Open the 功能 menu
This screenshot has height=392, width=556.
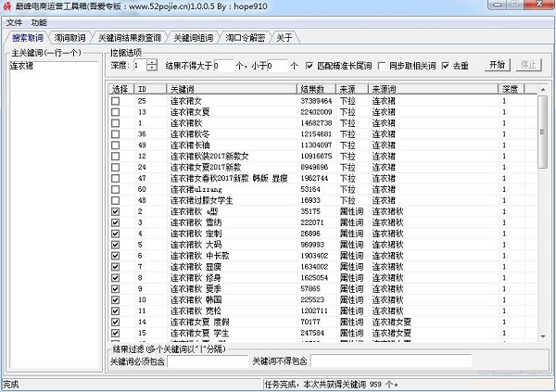coord(39,22)
